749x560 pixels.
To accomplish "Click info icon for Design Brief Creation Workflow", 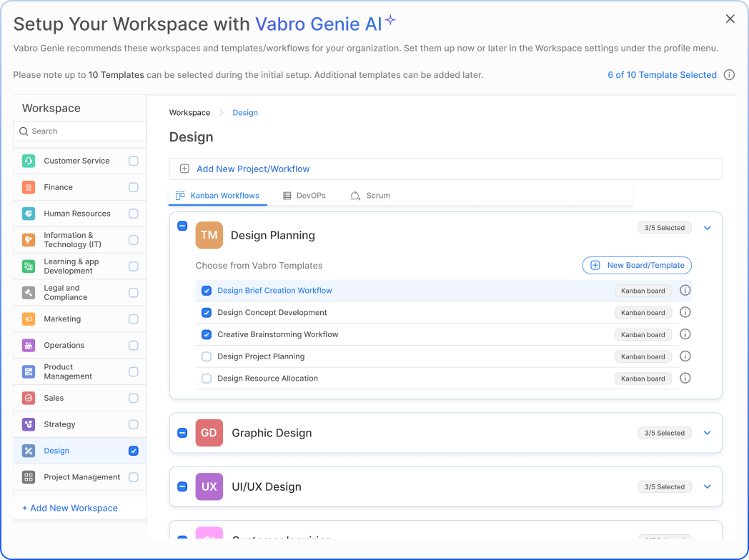I will (685, 291).
